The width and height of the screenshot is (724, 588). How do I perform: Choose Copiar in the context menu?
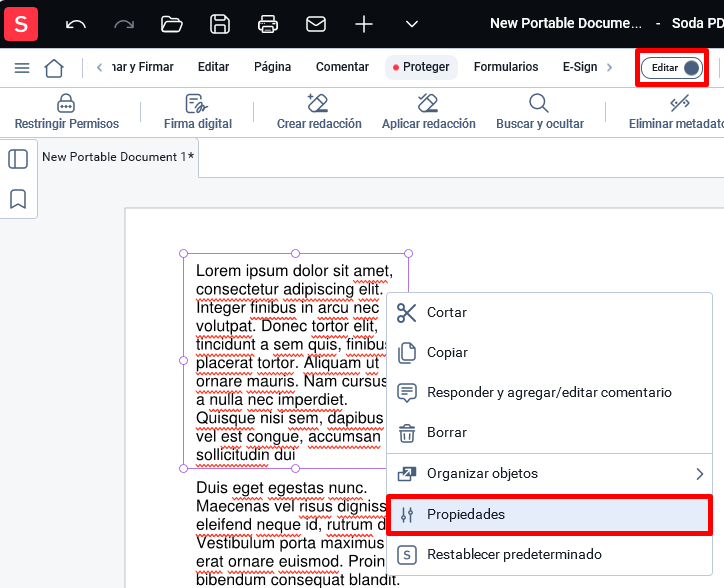[549, 352]
